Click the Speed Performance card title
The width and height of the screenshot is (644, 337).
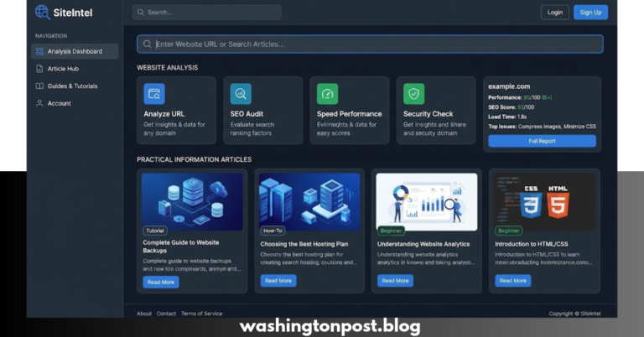pos(349,114)
